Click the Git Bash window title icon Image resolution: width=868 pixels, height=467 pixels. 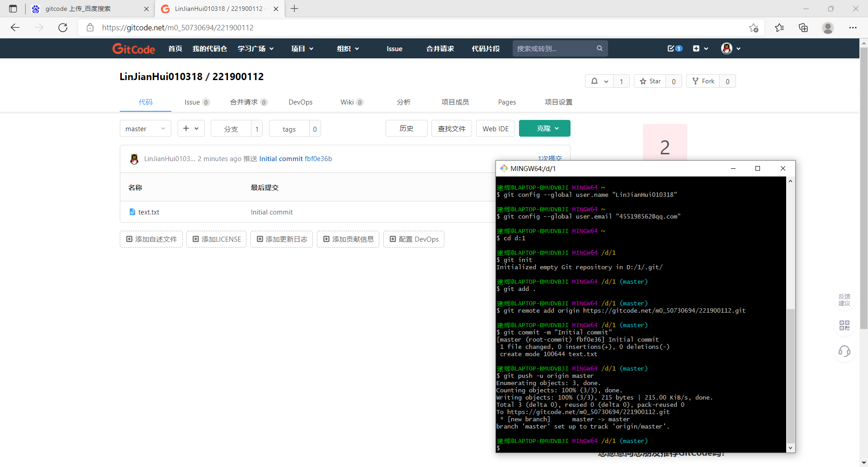click(x=504, y=168)
